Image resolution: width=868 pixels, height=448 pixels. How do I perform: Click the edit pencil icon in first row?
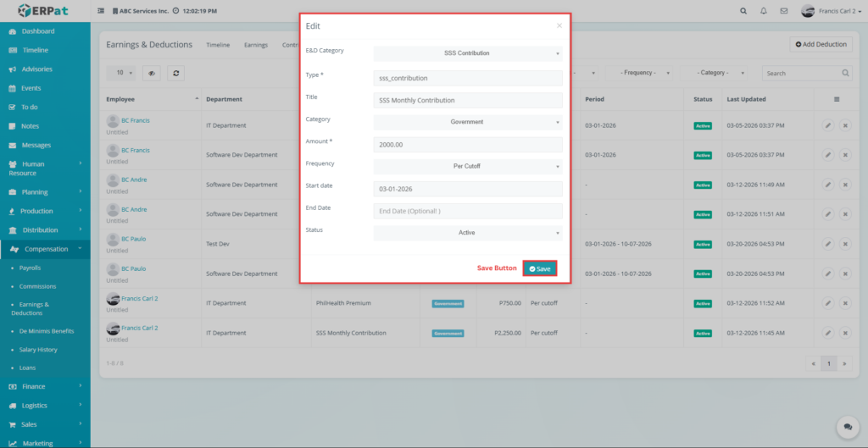click(x=827, y=125)
